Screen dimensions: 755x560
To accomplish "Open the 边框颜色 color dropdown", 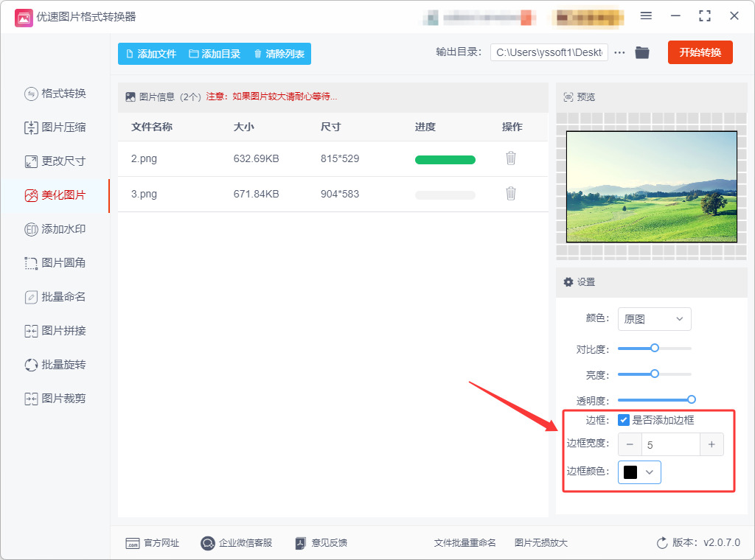I will (639, 472).
